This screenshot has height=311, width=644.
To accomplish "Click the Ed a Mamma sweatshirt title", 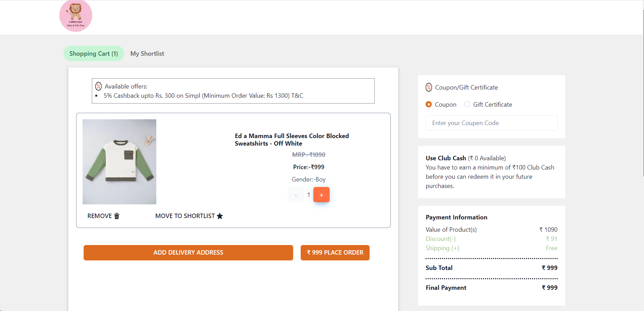I will 291,140.
